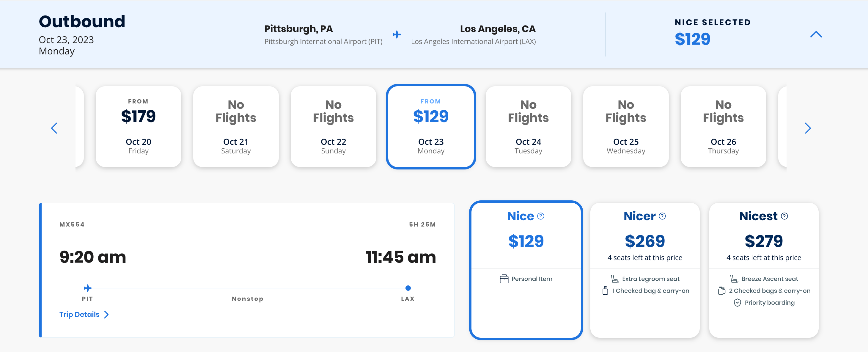Viewport: 868px width, 352px height.
Task: Click the airplane icon between the city names
Action: [397, 34]
